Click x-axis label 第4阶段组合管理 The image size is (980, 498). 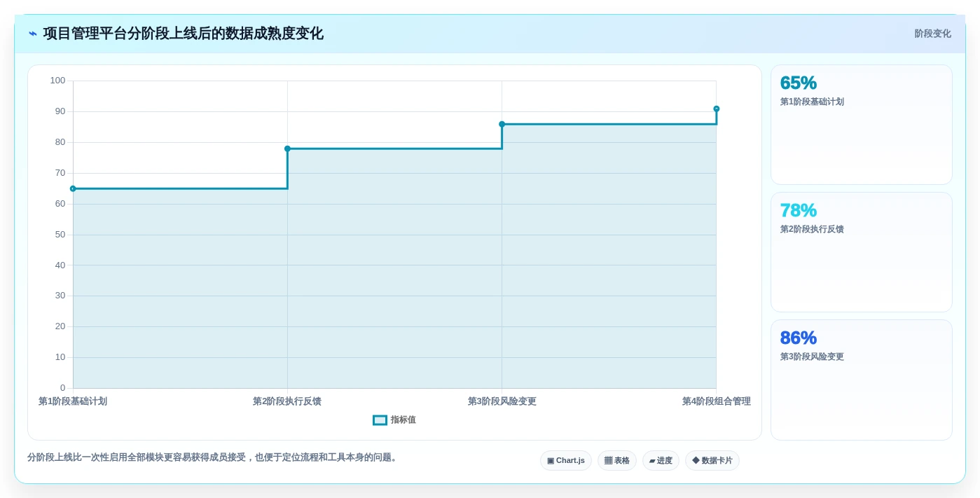click(x=716, y=401)
